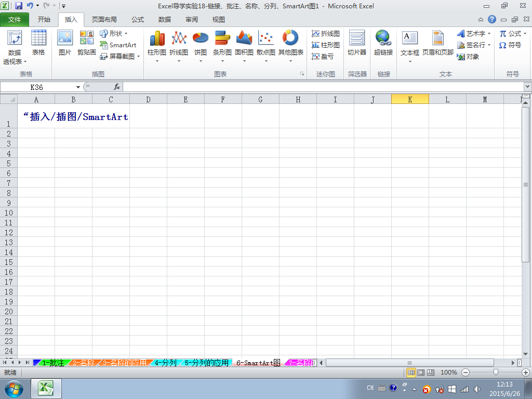
Task: Open the Insert Function (fx) dialog
Action: [x=117, y=87]
